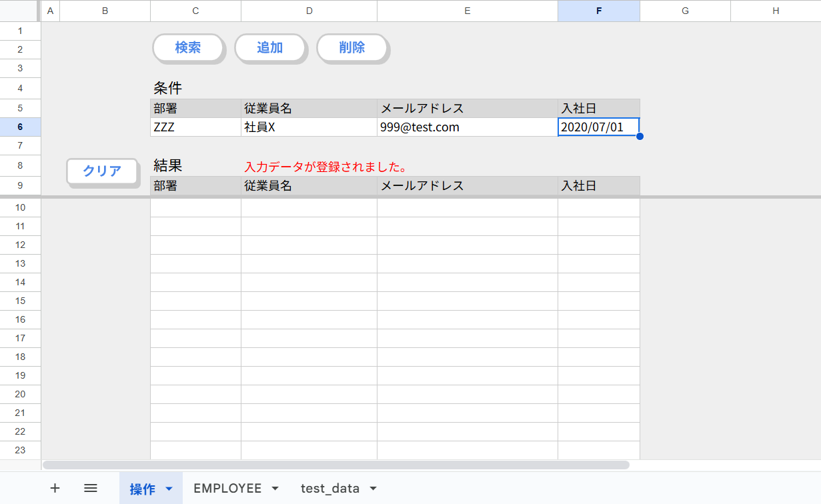Click the blue fill handle on cell F6
The image size is (821, 504).
pyautogui.click(x=640, y=137)
